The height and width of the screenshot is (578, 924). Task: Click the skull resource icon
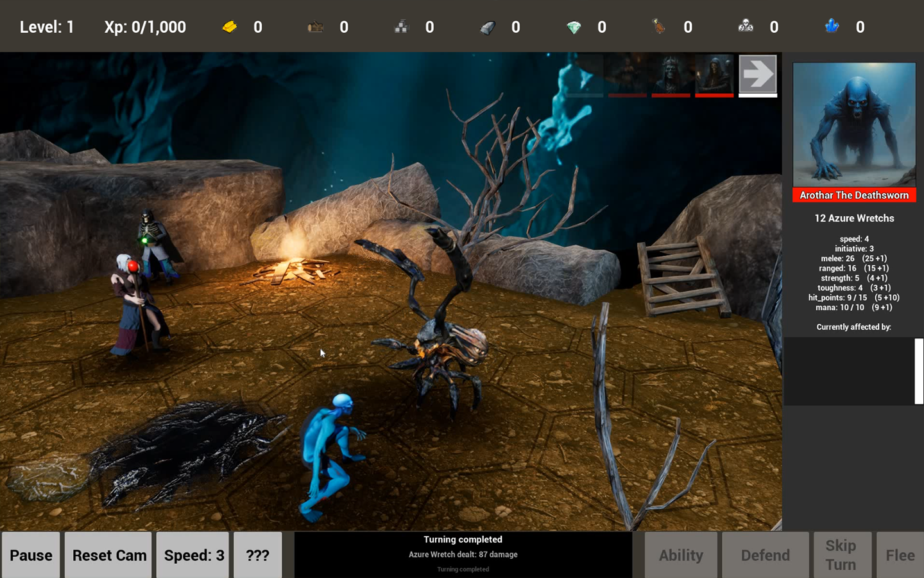(745, 27)
